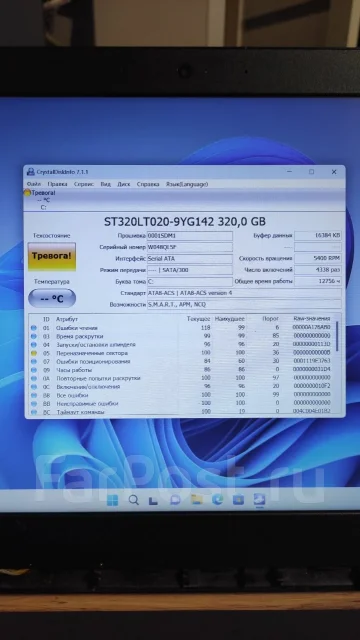Image resolution: width=360 pixels, height=640 pixels.
Task: Click the status dot for attribute 03
Action: [x=33, y=336]
